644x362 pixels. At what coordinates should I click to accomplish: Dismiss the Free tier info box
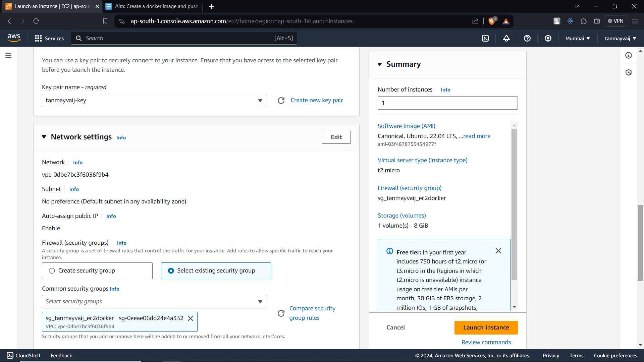click(498, 251)
